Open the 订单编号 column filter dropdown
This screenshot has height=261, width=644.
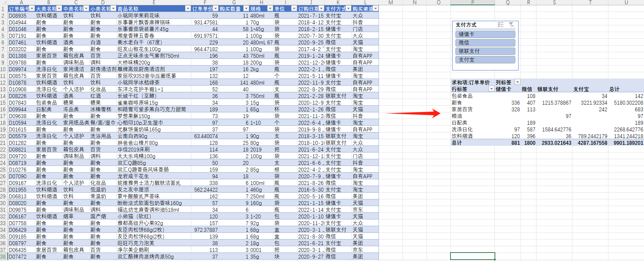coord(32,8)
